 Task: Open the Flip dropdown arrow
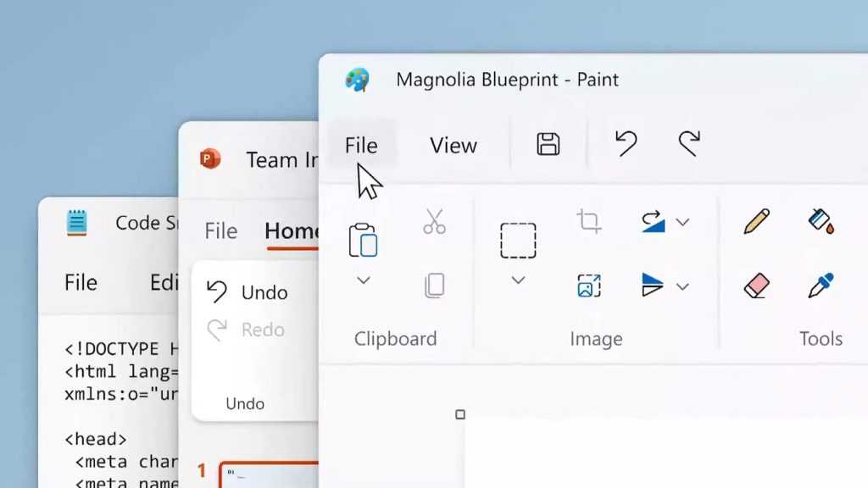682,286
